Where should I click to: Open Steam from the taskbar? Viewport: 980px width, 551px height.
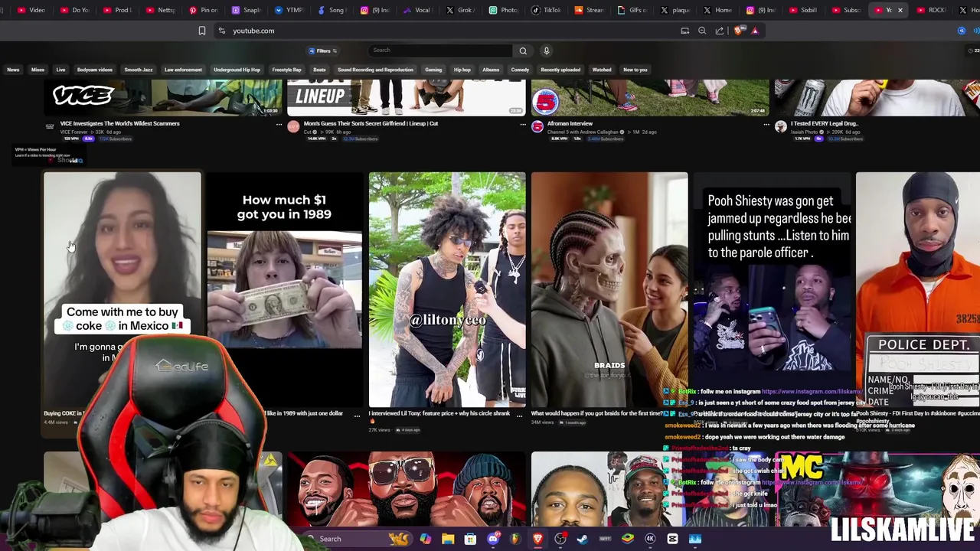[583, 539]
